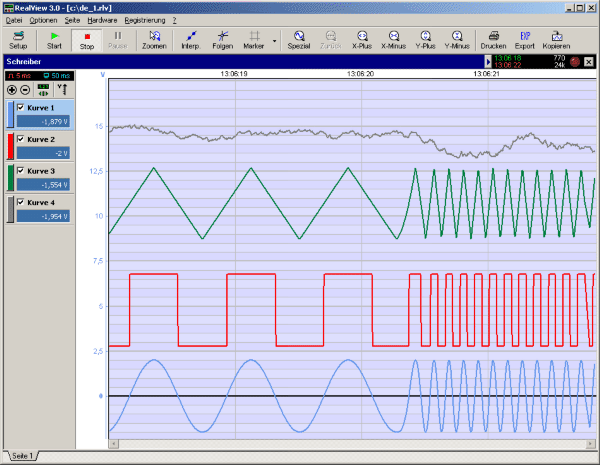Click the red recording indicator in Schreiber bar
600x465 pixels.
click(575, 62)
